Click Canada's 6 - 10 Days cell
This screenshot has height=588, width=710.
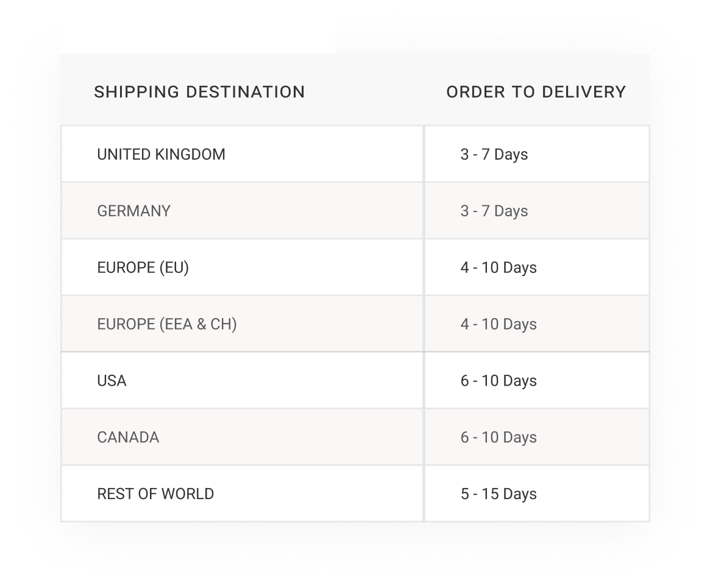[x=537, y=437]
